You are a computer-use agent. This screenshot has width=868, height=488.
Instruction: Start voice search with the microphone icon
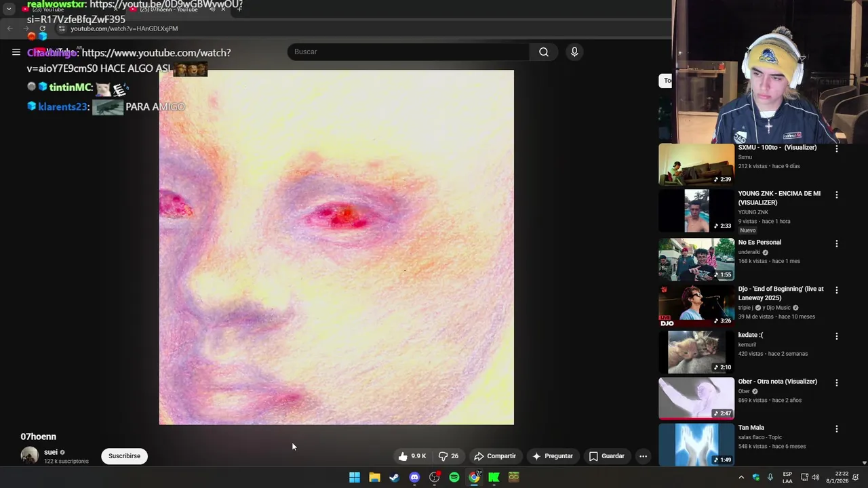click(x=574, y=52)
